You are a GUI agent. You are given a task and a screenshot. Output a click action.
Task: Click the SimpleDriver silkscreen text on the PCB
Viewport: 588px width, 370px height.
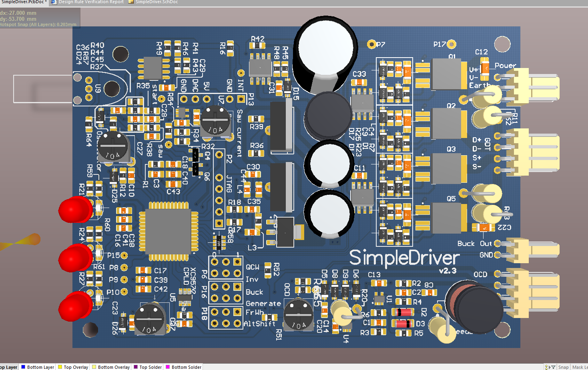pos(404,258)
